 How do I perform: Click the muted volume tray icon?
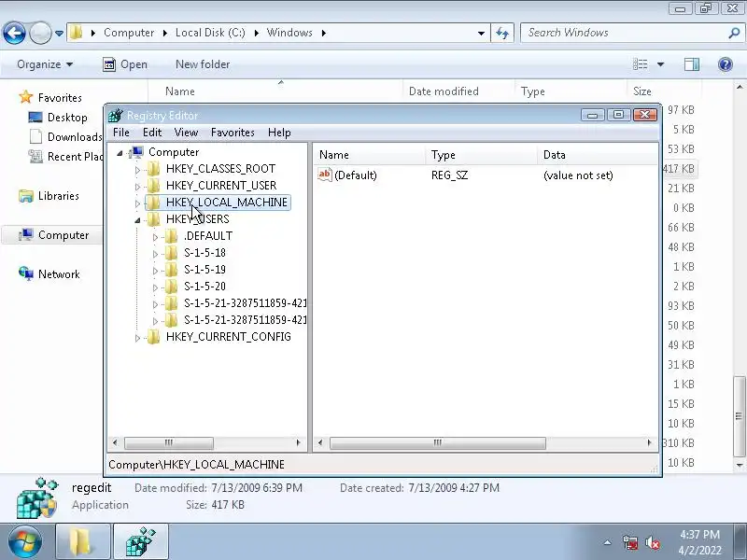tap(652, 542)
